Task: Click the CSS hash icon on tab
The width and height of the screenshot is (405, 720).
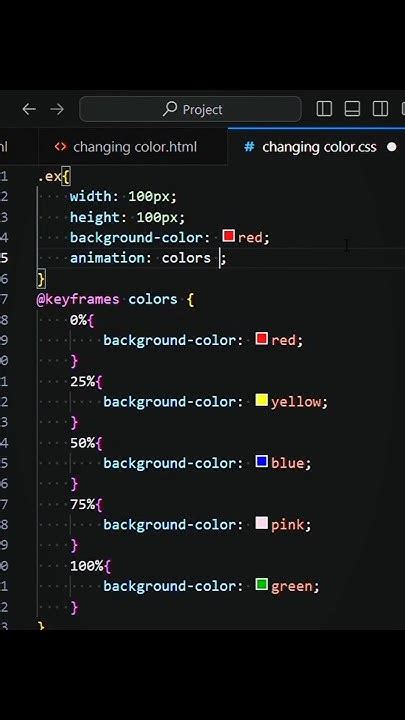Action: [x=249, y=147]
